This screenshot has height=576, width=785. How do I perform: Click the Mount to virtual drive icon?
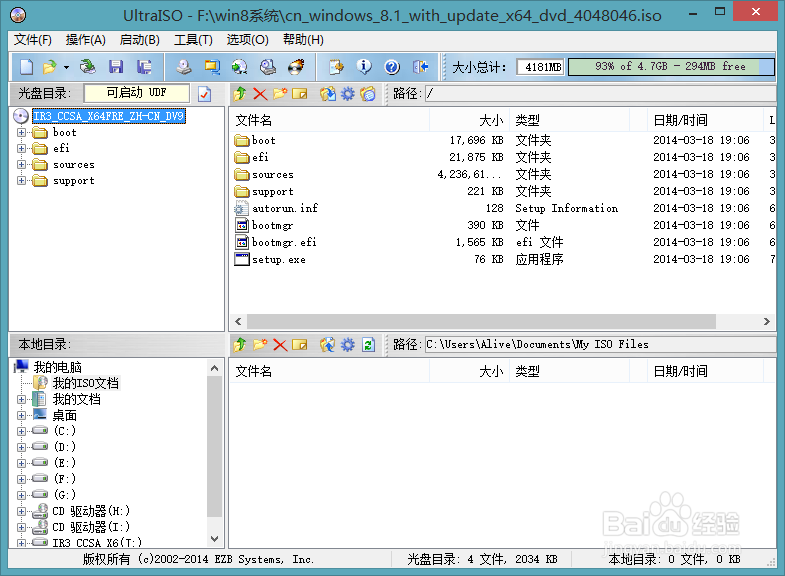point(268,67)
